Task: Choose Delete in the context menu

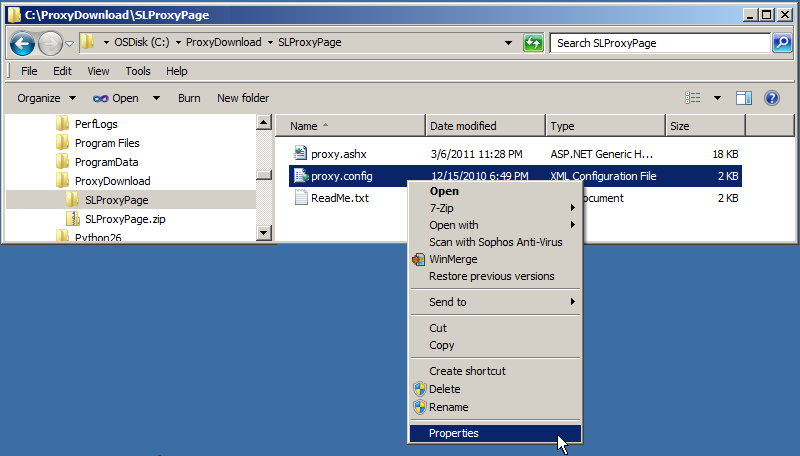Action: pos(495,389)
